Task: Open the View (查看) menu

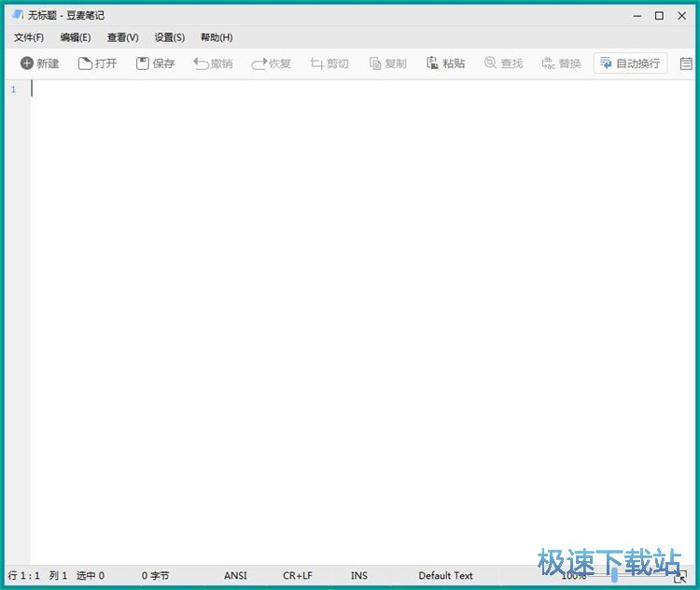Action: (122, 37)
